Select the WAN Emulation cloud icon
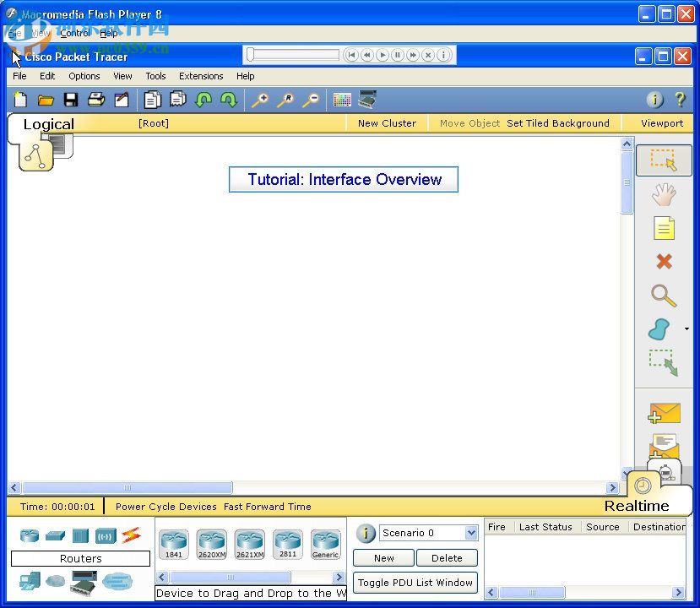This screenshot has height=608, width=700. coord(56,581)
